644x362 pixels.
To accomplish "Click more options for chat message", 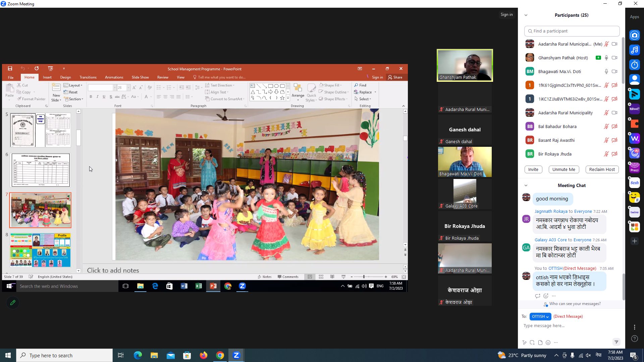I will (x=554, y=296).
